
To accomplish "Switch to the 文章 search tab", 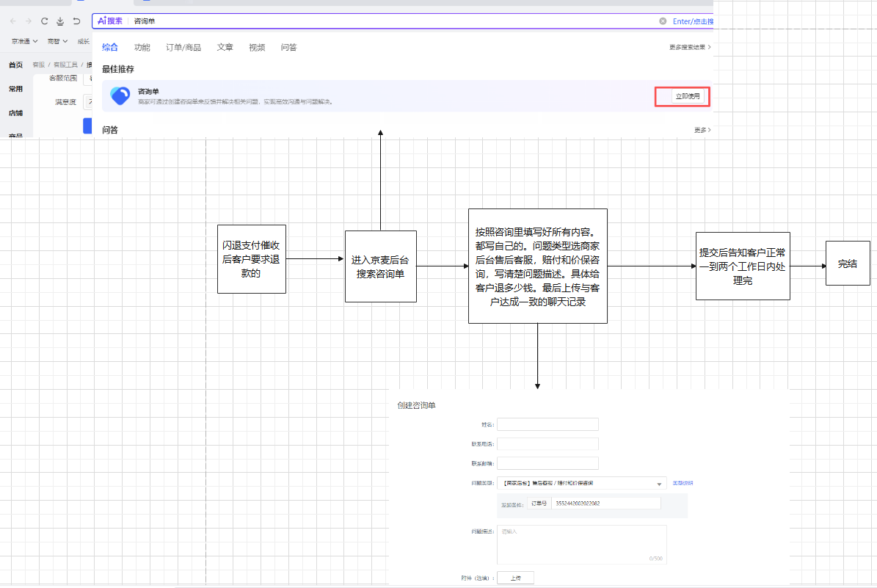I will pos(225,48).
